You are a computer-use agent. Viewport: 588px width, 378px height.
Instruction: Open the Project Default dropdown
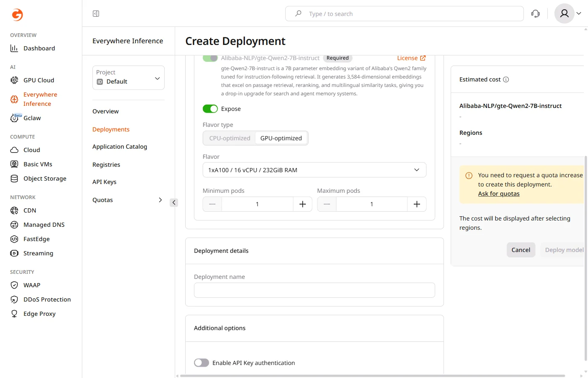coord(129,78)
